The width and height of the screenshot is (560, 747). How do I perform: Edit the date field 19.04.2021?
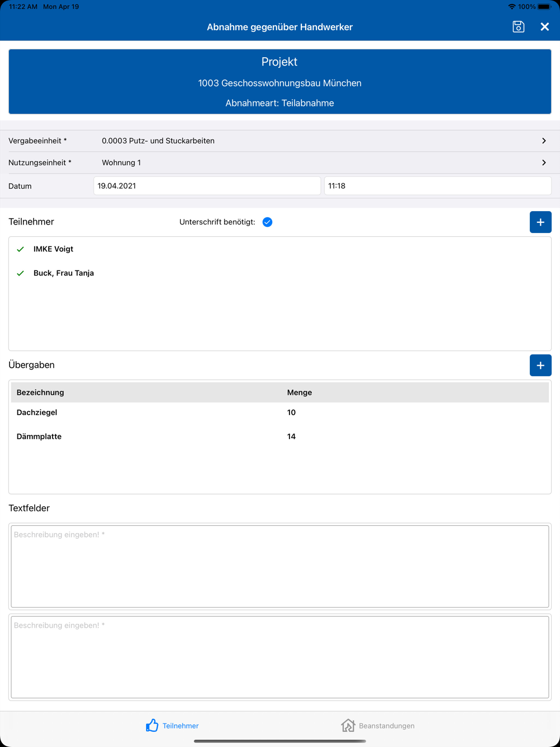(207, 186)
